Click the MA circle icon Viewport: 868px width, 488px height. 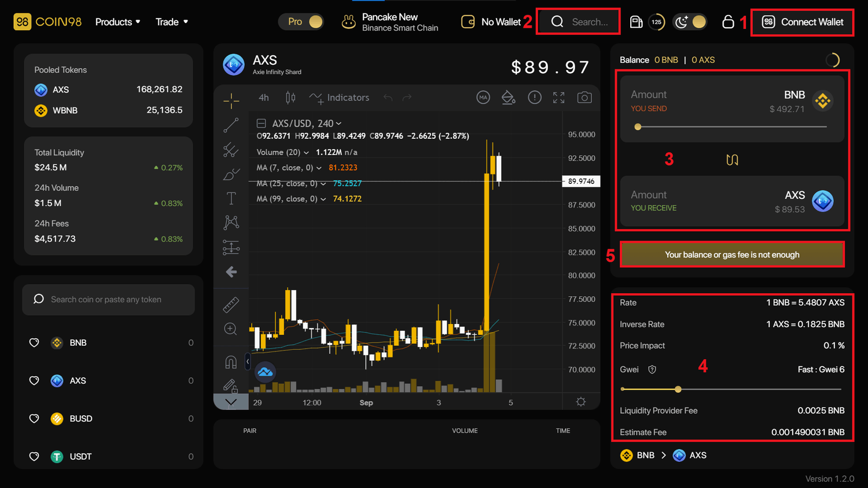pyautogui.click(x=483, y=98)
